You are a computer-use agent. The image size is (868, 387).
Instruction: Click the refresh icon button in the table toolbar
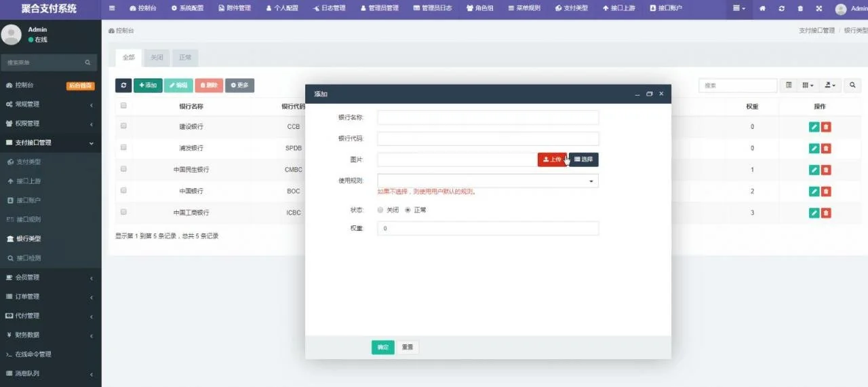(x=123, y=86)
